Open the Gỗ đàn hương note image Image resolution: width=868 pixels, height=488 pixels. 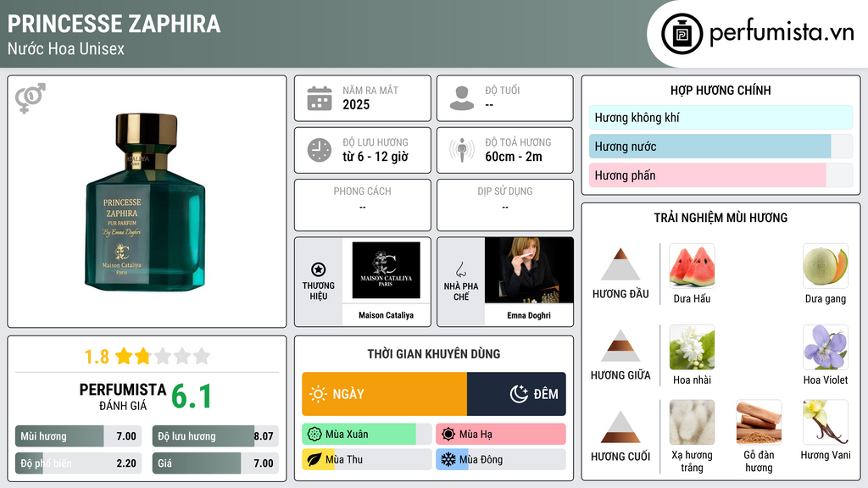[759, 423]
